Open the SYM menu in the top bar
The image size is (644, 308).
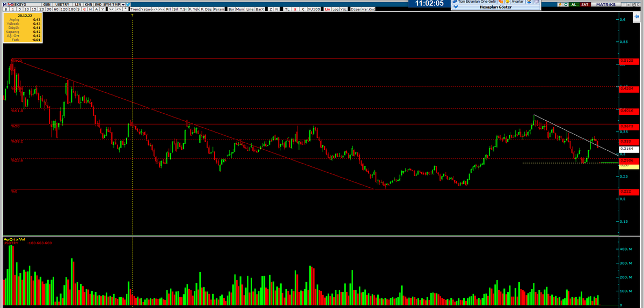pyautogui.click(x=107, y=4)
